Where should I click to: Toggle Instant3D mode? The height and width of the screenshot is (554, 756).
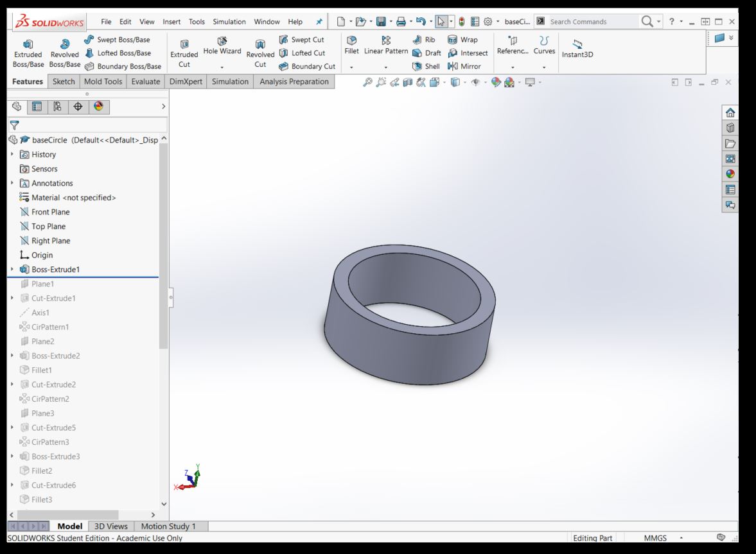577,49
